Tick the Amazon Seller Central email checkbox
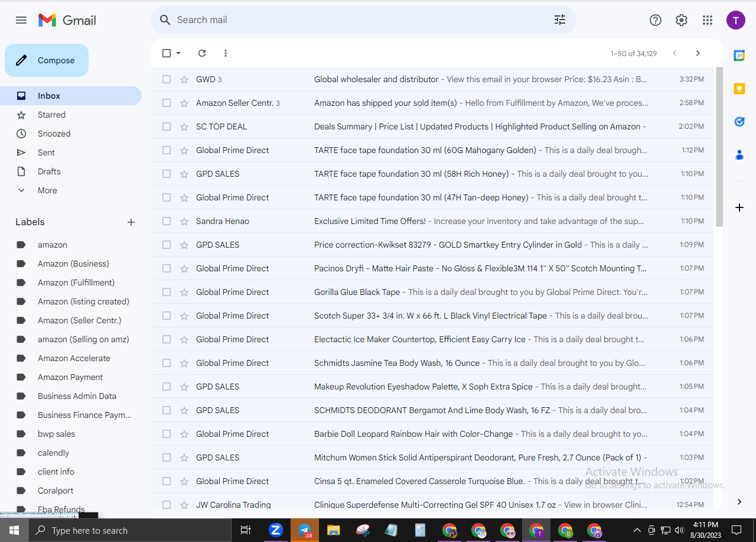Viewport: 756px width, 542px height. coord(167,103)
